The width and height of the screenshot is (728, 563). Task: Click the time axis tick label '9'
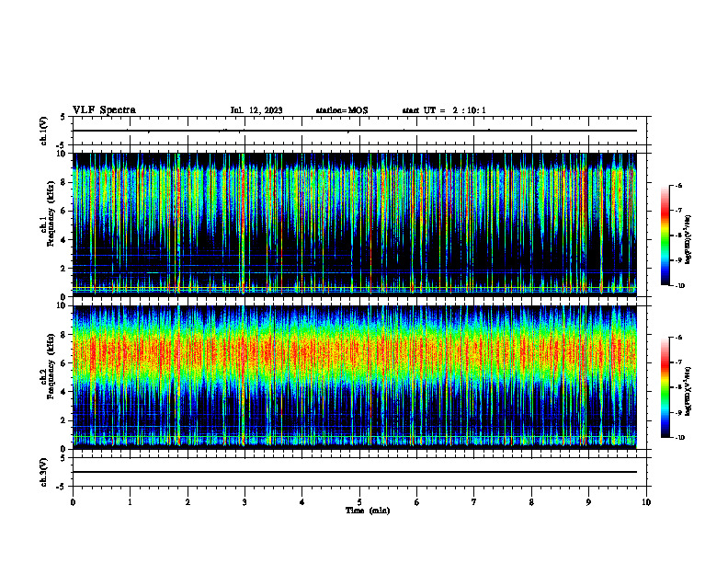pyautogui.click(x=588, y=502)
